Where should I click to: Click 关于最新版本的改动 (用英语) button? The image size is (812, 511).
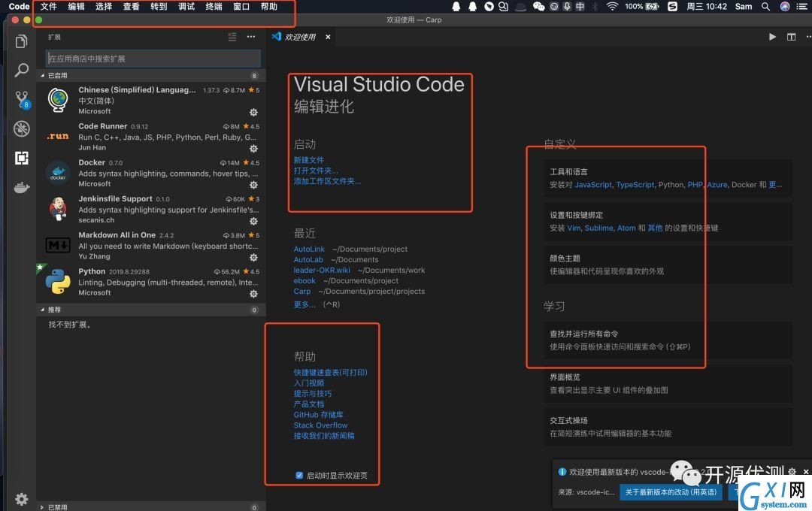coord(671,492)
